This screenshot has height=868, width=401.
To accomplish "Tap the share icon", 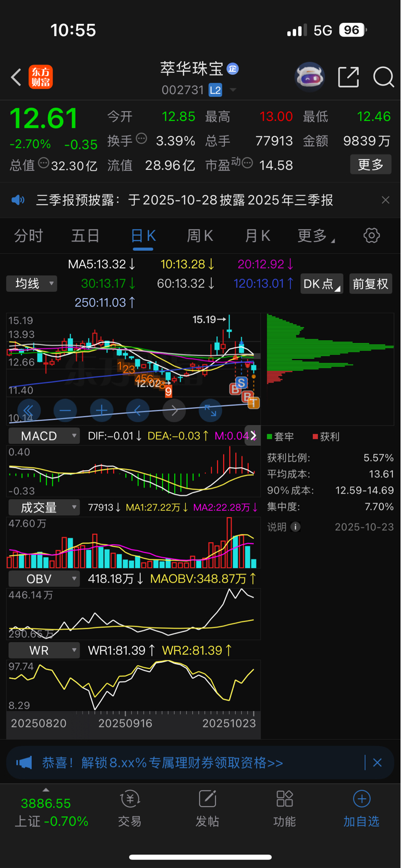I will (x=348, y=77).
